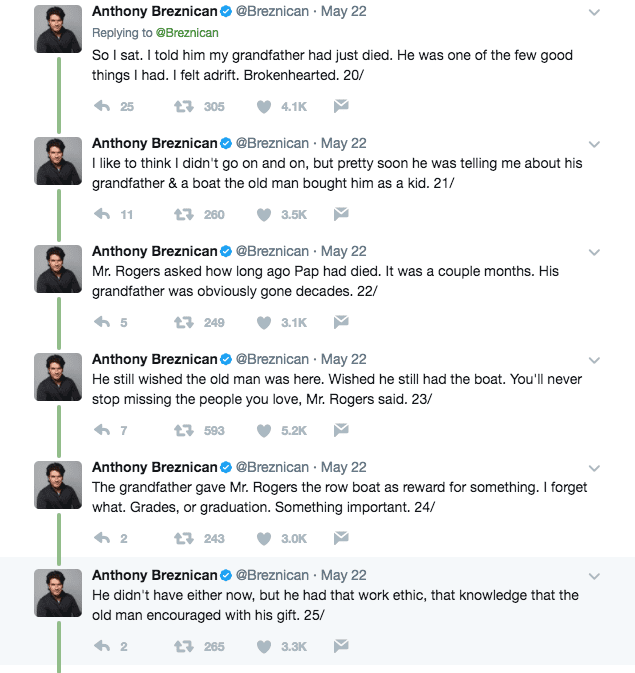Image resolution: width=635 pixels, height=673 pixels.
Task: Retweet the tweet with 265 retweets
Action: pos(183,646)
